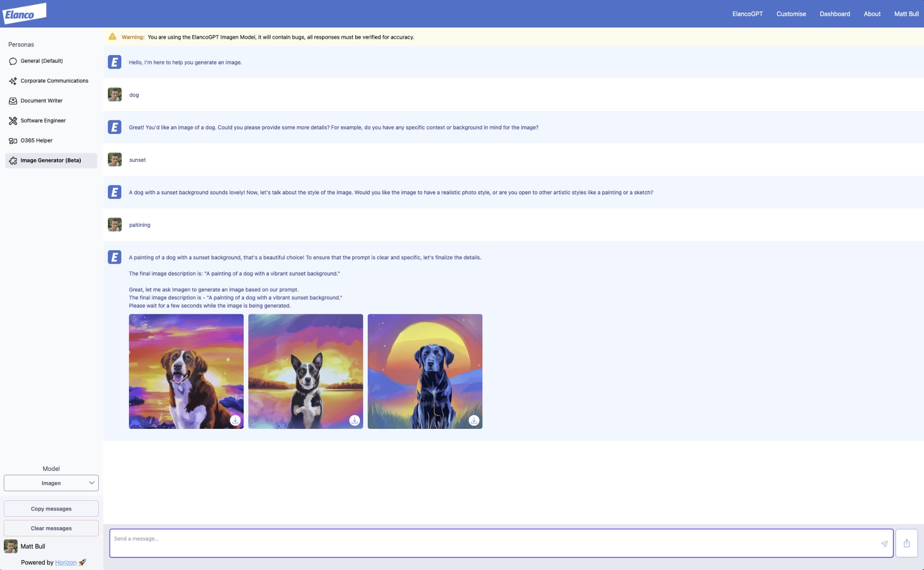Select the Document Writer persona icon
This screenshot has height=570, width=924.
(13, 101)
